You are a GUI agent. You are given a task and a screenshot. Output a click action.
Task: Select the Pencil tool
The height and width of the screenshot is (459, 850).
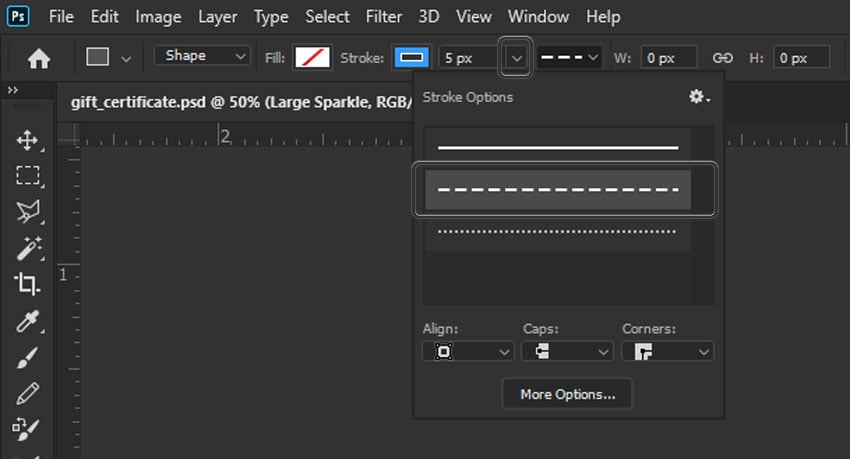(28, 393)
